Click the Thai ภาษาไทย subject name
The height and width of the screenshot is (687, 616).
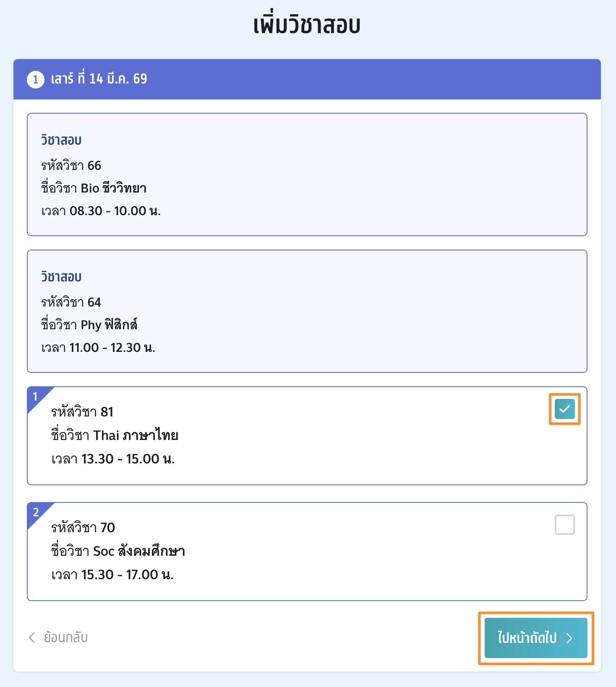136,435
